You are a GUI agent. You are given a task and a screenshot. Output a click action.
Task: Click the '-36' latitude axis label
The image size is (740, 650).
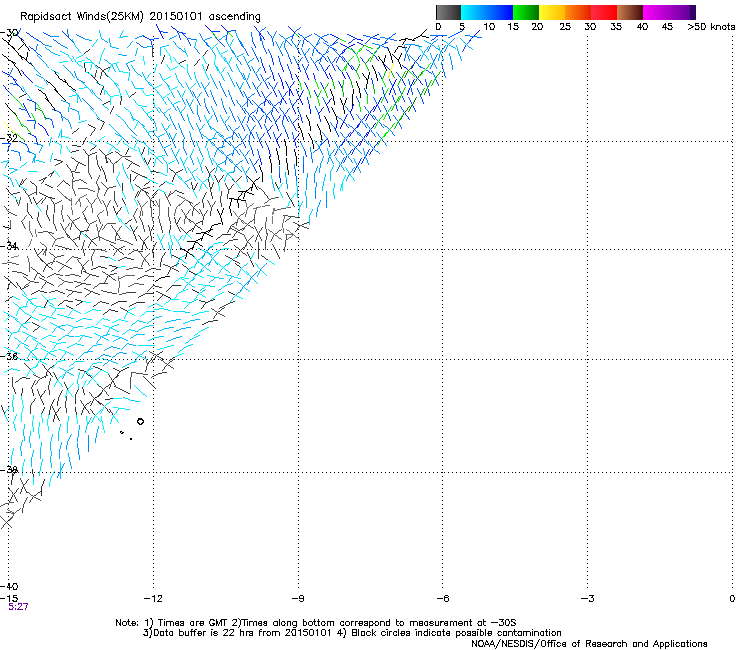[9, 356]
